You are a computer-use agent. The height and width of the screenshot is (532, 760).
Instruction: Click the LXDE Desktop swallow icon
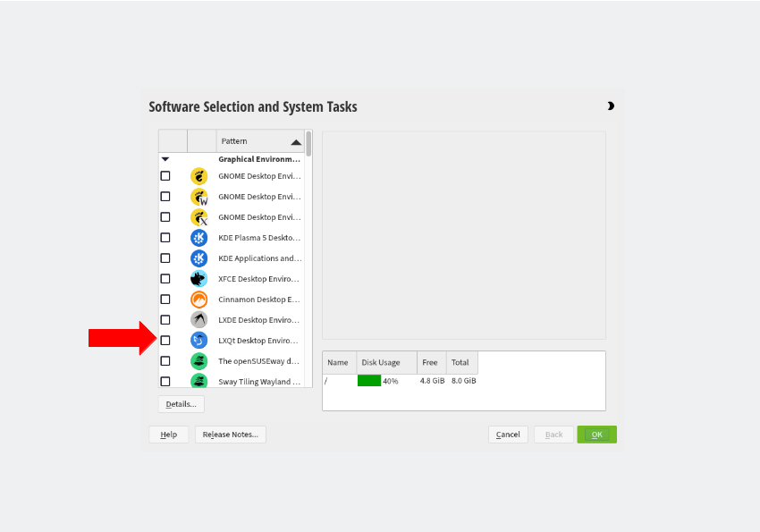(198, 319)
